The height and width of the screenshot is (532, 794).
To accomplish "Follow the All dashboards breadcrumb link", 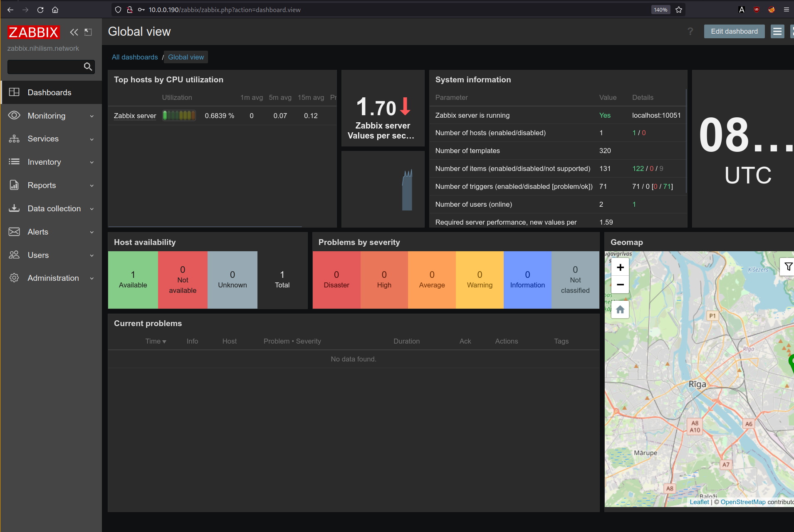I will point(135,57).
